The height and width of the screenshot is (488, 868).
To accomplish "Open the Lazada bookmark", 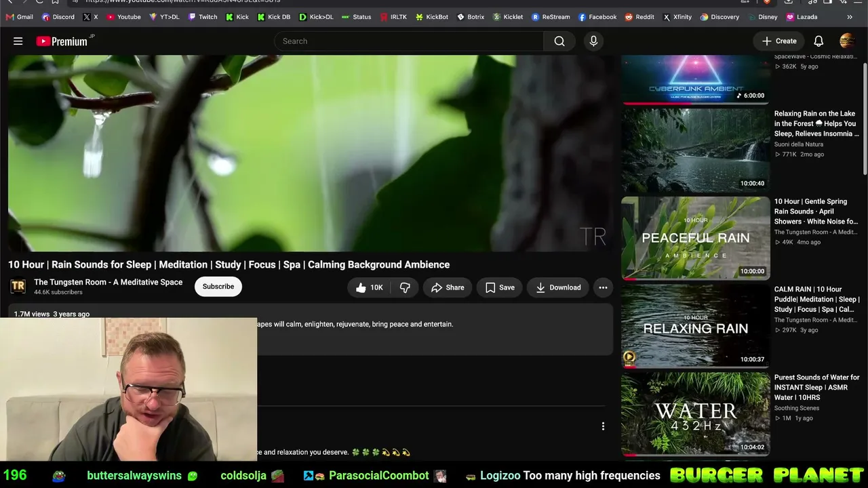I will click(x=802, y=17).
